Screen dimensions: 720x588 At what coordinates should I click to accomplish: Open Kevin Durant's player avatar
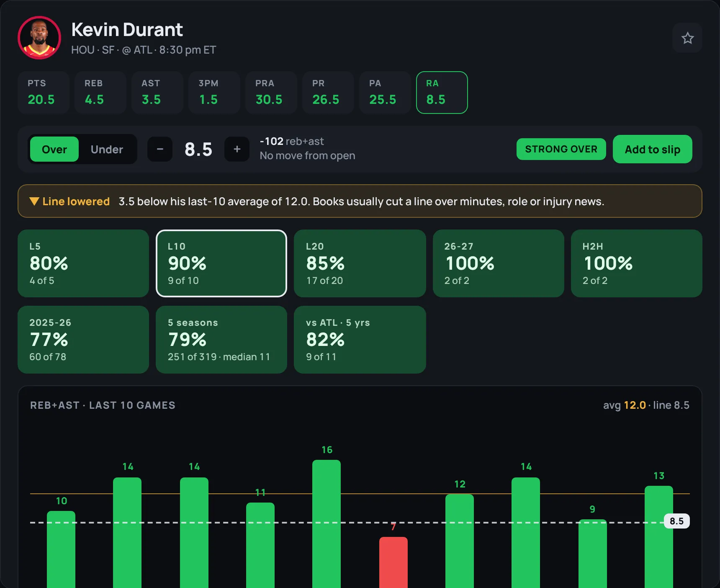coord(39,38)
